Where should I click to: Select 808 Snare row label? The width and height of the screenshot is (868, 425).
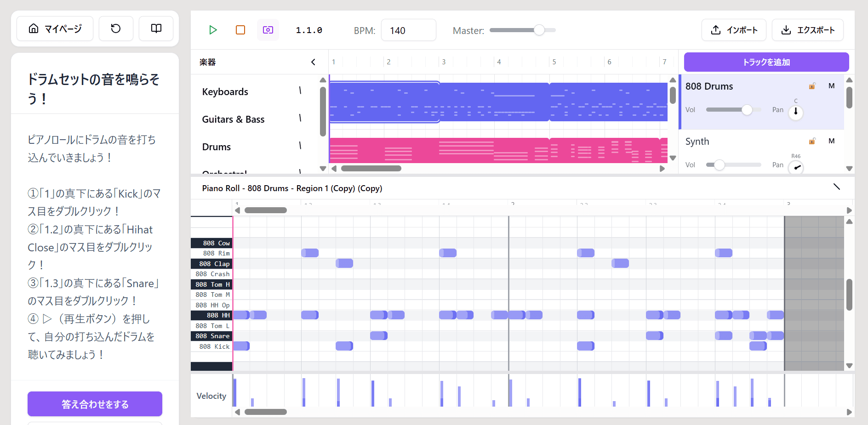click(211, 336)
